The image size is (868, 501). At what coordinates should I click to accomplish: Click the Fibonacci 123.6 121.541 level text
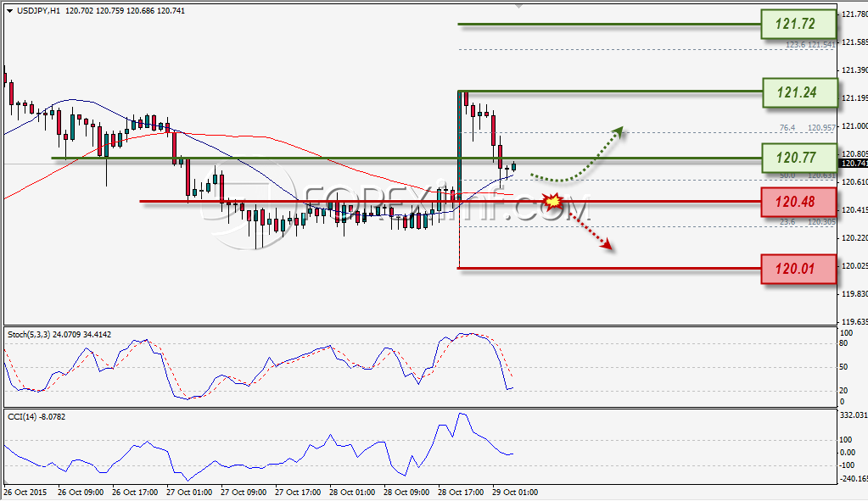tap(810, 44)
